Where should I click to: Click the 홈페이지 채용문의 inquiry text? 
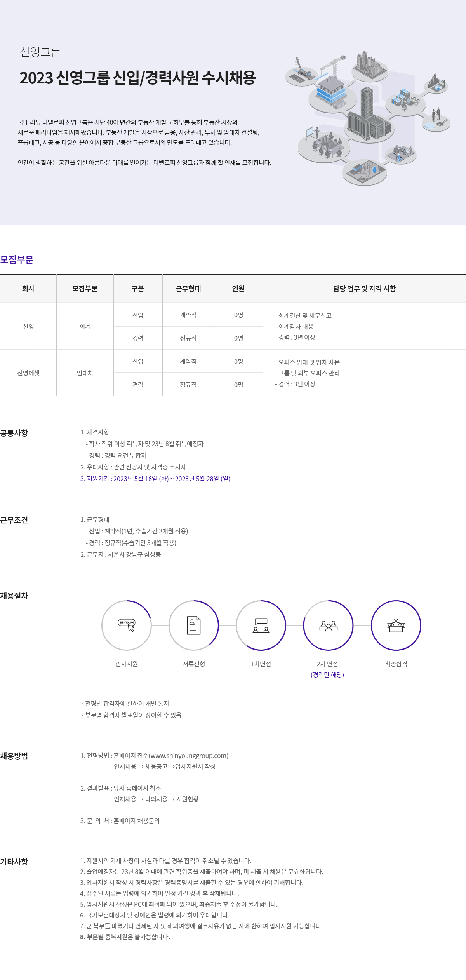pos(136,821)
